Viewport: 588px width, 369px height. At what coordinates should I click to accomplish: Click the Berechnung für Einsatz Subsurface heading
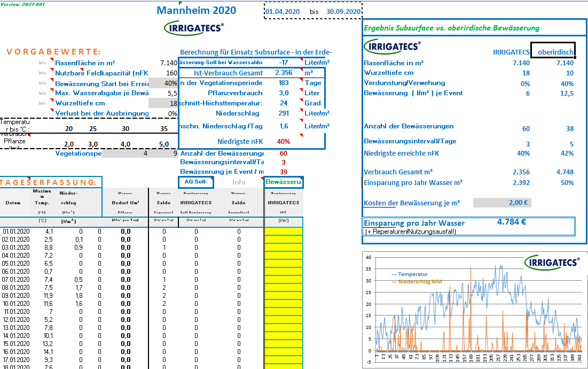pyautogui.click(x=256, y=52)
